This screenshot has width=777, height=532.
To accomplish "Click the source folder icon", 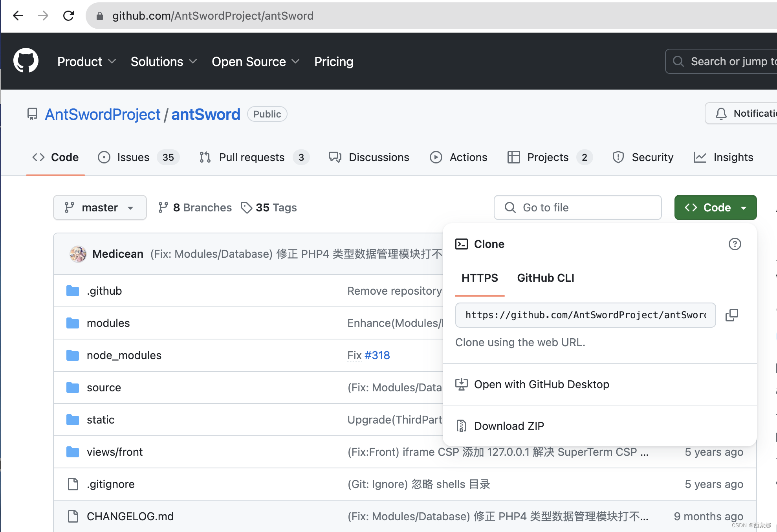I will (x=73, y=387).
